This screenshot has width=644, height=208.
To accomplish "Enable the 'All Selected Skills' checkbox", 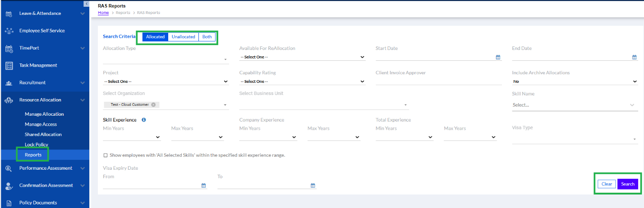I will [x=106, y=155].
